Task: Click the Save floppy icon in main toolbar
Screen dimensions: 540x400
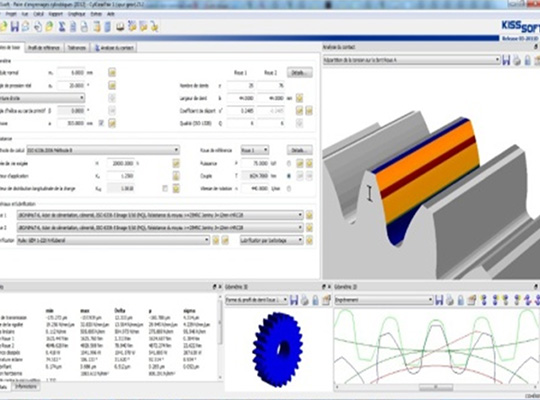Action: 15,27
